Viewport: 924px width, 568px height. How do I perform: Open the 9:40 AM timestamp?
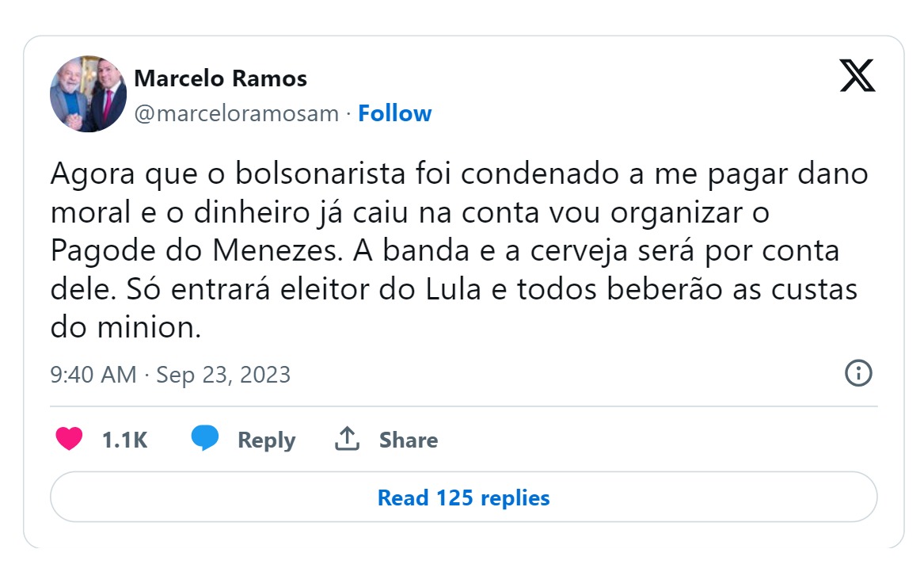[93, 374]
